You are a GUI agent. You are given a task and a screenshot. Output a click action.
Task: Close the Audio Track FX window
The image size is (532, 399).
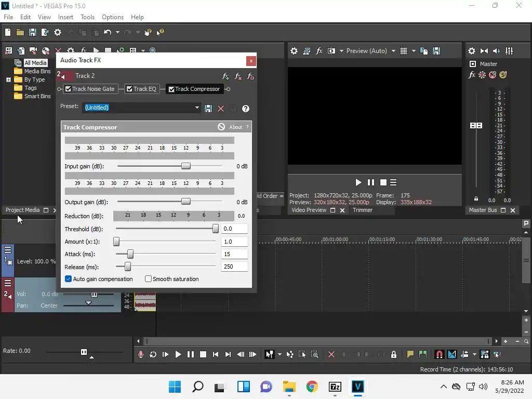251,61
